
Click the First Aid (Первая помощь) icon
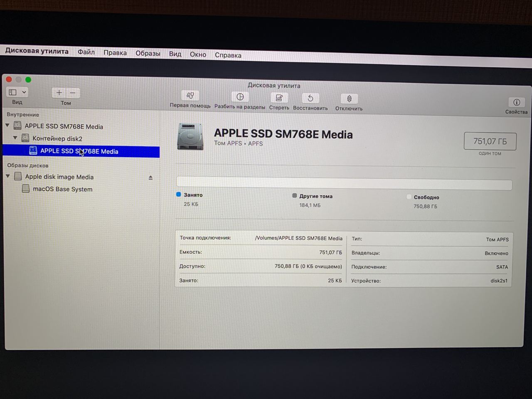click(x=190, y=96)
